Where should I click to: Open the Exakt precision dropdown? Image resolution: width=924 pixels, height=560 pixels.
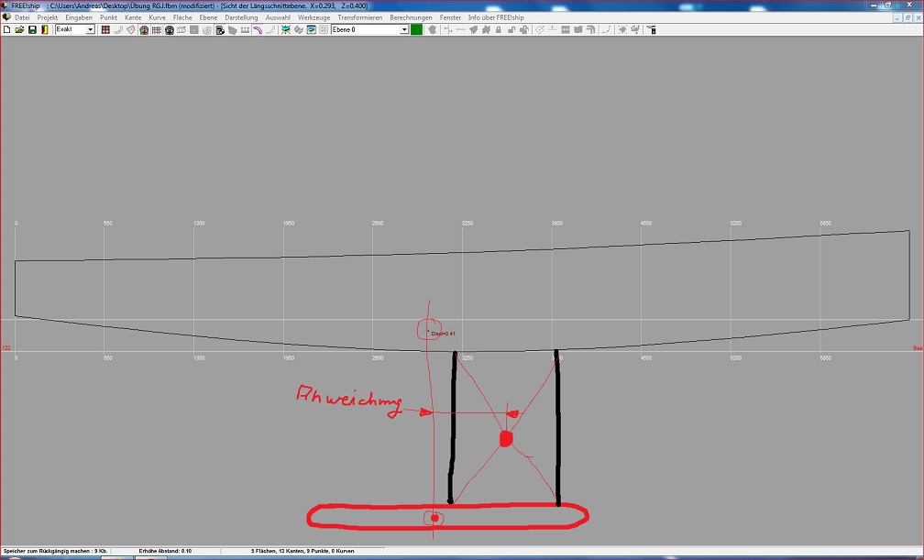90,30
